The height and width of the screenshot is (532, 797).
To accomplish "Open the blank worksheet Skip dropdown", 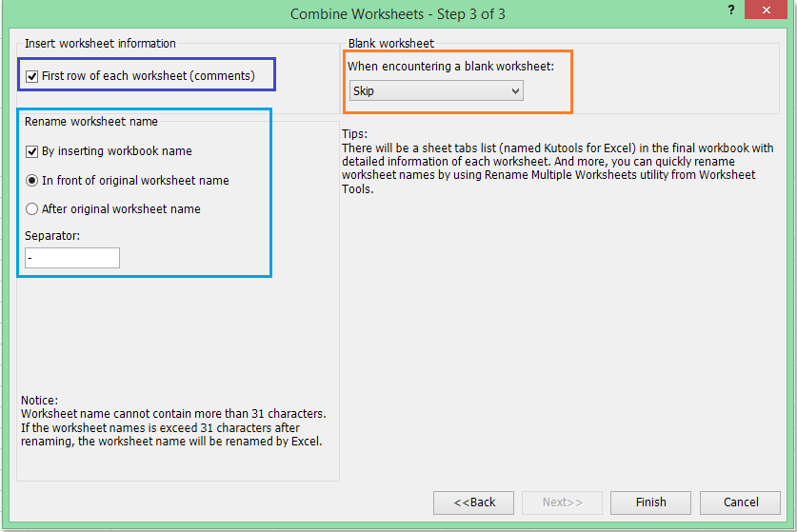I will pyautogui.click(x=436, y=91).
